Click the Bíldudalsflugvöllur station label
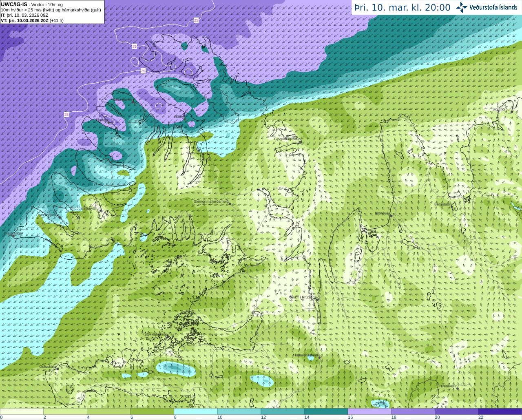 (x=85, y=208)
